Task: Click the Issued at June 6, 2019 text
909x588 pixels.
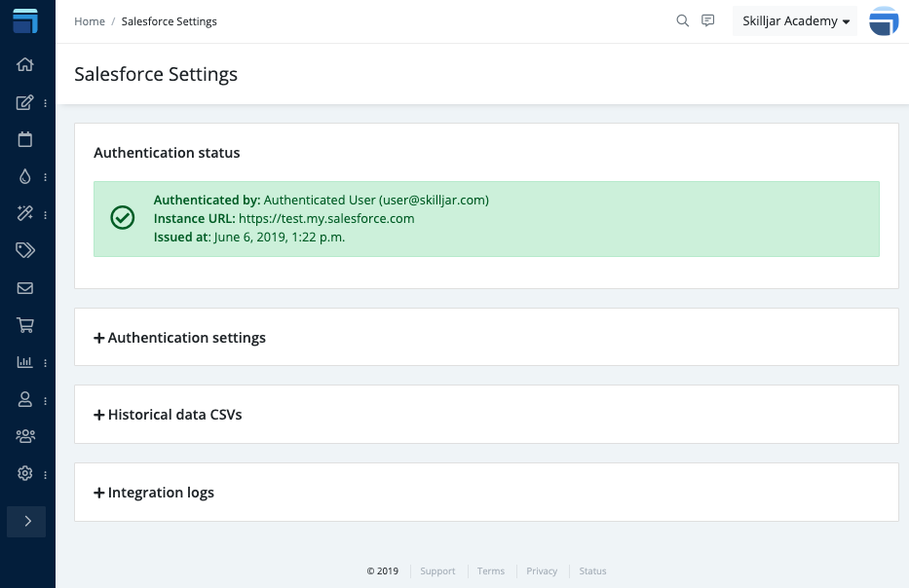Action: 249,238
